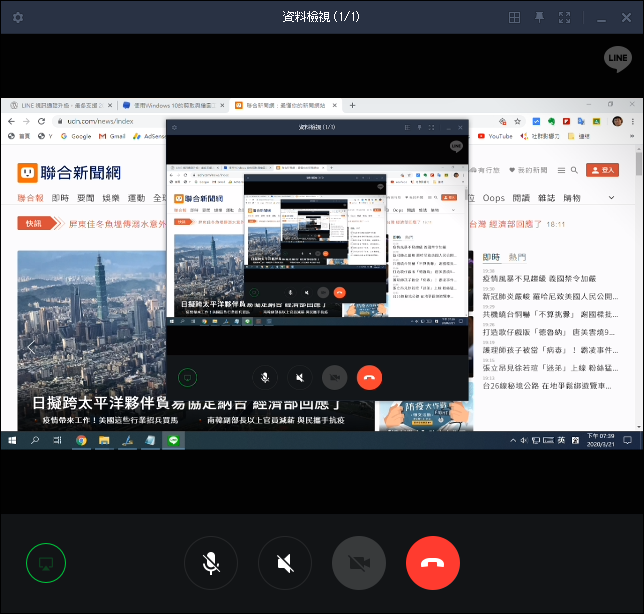Open taskbar search magnifier in shared screen
The image size is (644, 614).
[x=35, y=440]
